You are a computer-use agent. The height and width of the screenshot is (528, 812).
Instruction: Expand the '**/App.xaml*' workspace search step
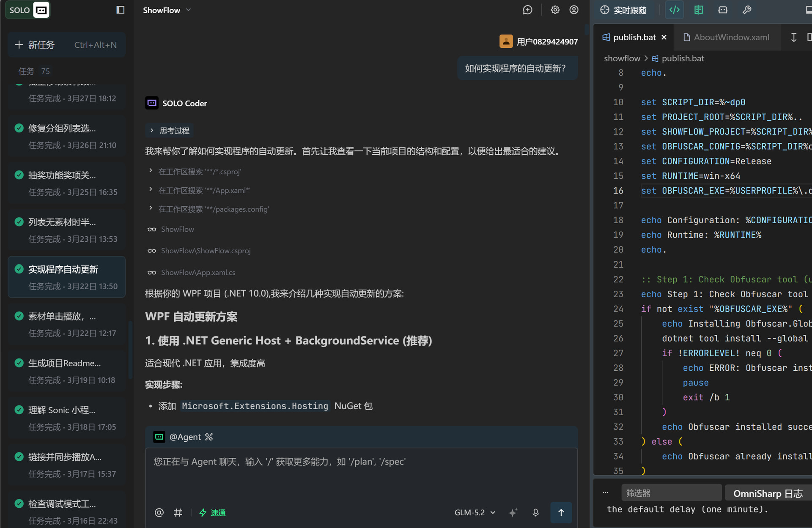pyautogui.click(x=200, y=190)
